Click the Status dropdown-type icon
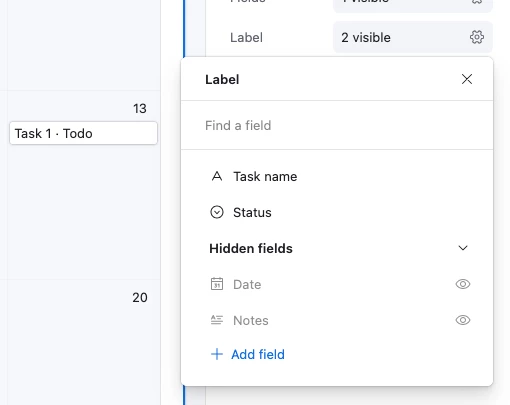 (x=217, y=212)
